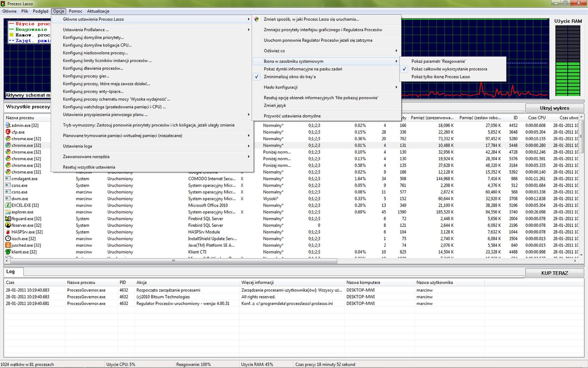
Task: Expand 'Ustawienia loga' submenu
Action: tap(152, 146)
